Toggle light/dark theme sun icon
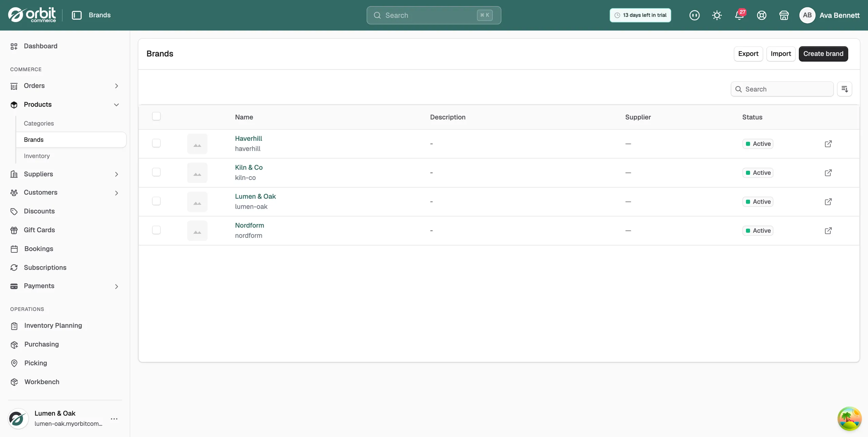The height and width of the screenshot is (437, 868). pos(717,15)
